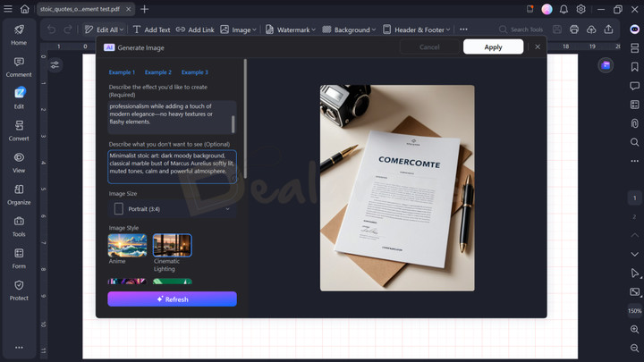Viewport: 644px width, 362px height.
Task: Open notifications bell
Action: pyautogui.click(x=563, y=9)
